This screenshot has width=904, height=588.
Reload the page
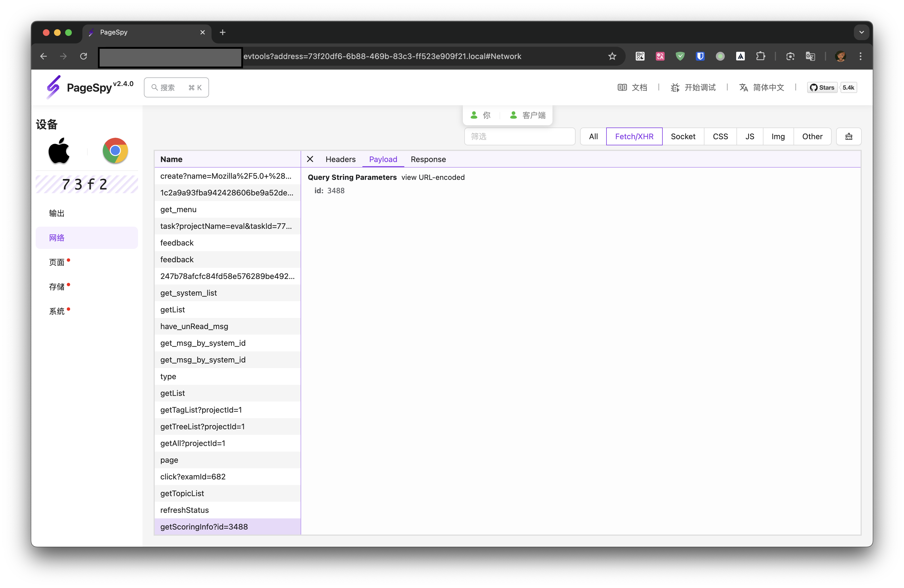pyautogui.click(x=83, y=56)
